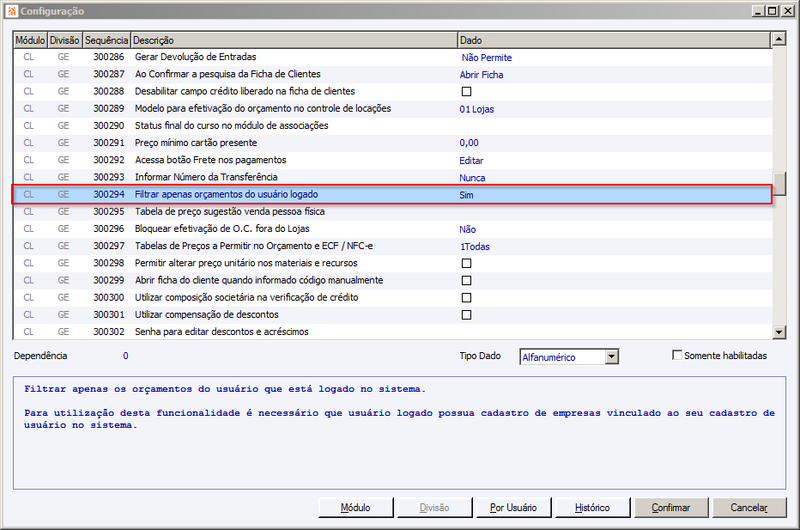
Task: Click the scrollbar down arrow
Action: (x=779, y=333)
